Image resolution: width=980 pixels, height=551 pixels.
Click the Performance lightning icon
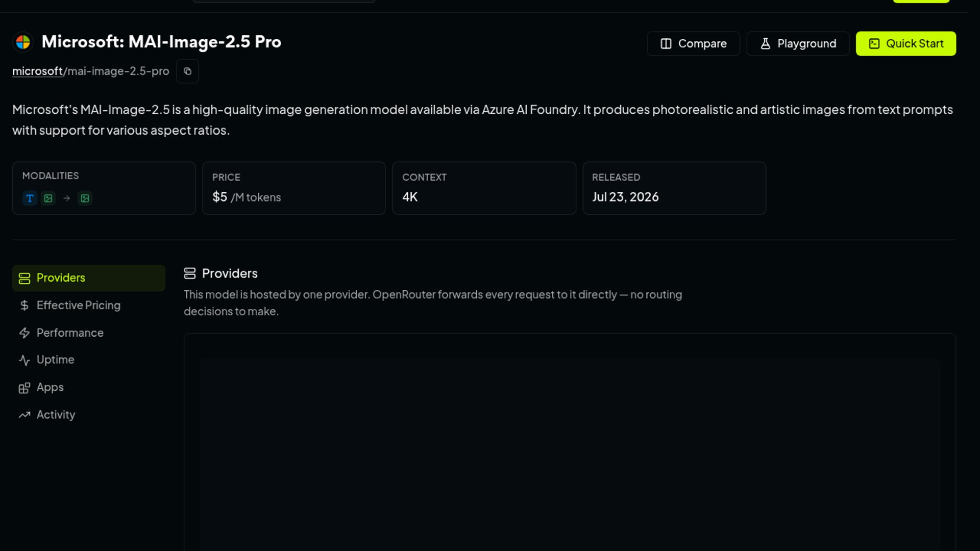tap(24, 333)
